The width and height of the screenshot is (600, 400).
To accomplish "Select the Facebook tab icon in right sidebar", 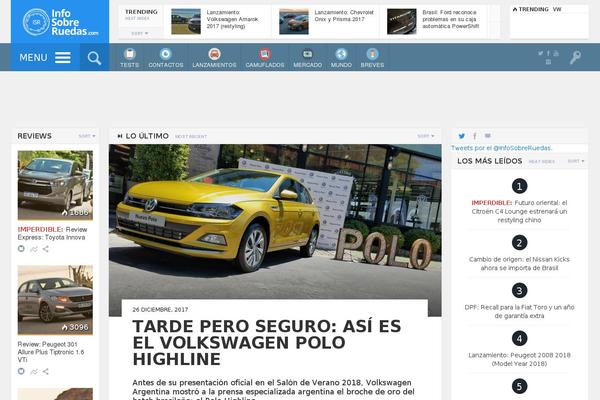I will click(x=474, y=136).
